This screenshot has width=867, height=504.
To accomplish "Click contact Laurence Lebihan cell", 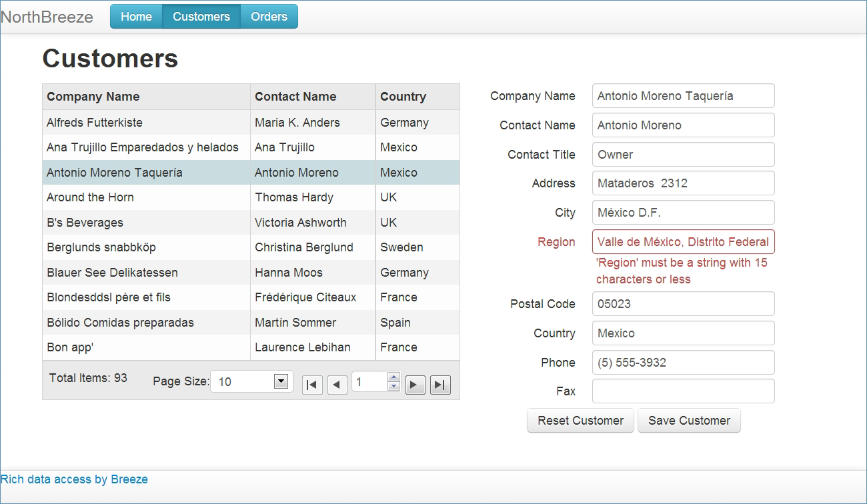I will click(313, 347).
